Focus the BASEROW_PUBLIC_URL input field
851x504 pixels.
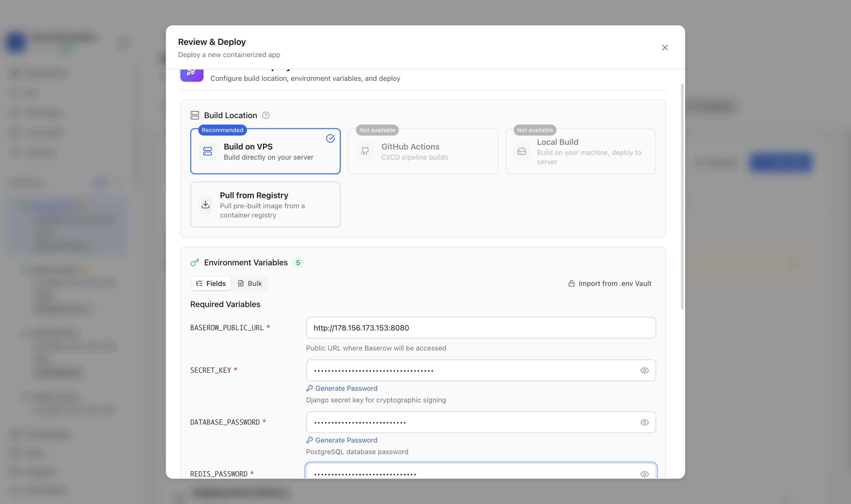[481, 328]
